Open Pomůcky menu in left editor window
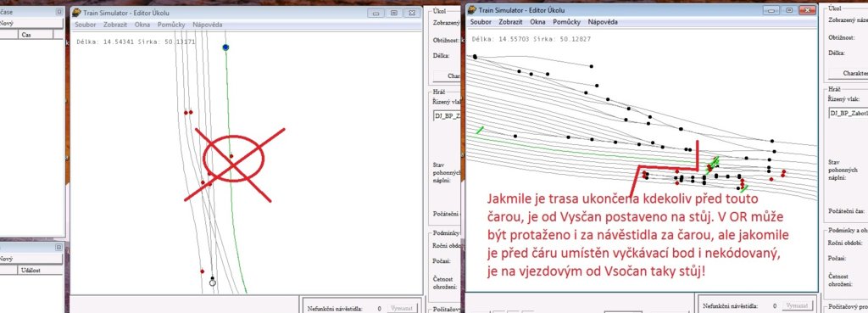Screen dimensions: 868x313 click(171, 25)
